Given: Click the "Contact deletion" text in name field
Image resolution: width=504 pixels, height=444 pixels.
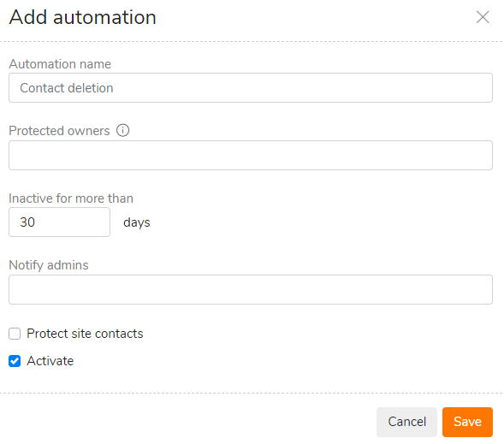Looking at the screenshot, I should click(x=67, y=88).
